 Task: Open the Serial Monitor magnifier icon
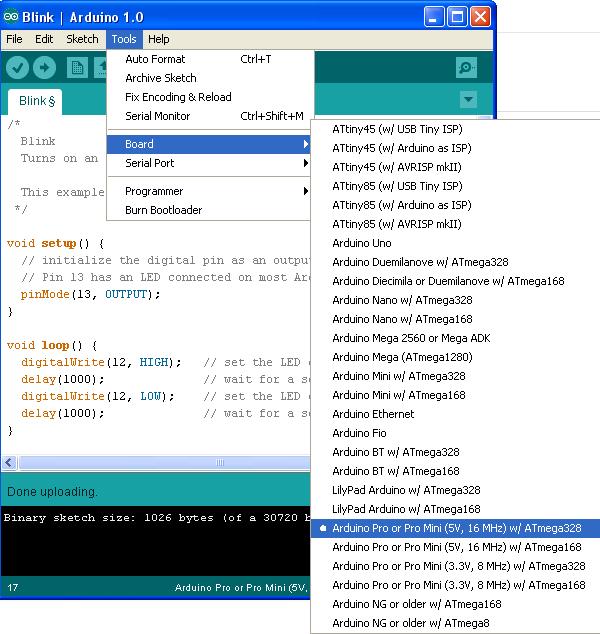pyautogui.click(x=466, y=68)
